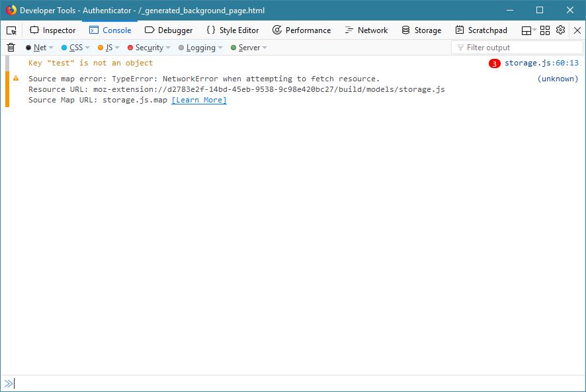This screenshot has height=392, width=586.
Task: Minimize the Developer Tools window
Action: 509,10
